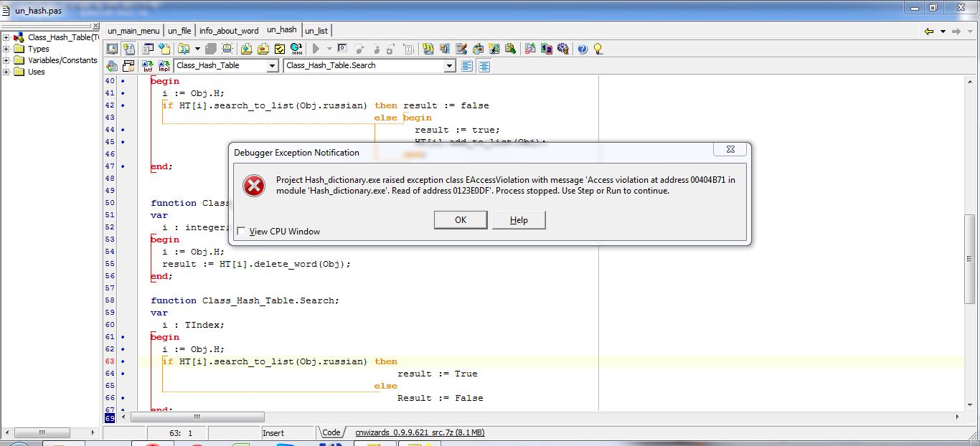
Task: Click the yellow light bulb icon
Action: point(598,49)
